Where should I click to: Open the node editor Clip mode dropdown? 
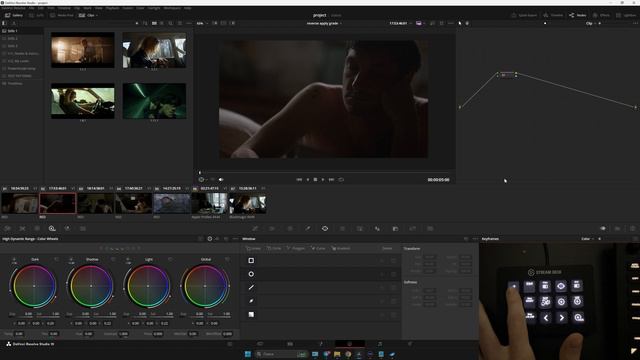point(591,23)
